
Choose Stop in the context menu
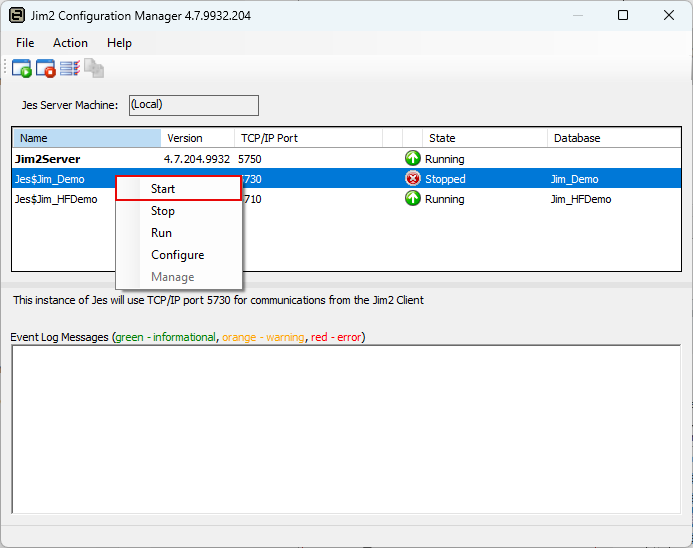click(x=179, y=211)
